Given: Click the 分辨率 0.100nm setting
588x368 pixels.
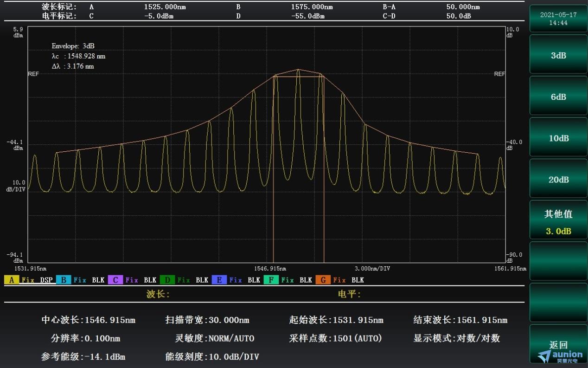Looking at the screenshot, I should (x=86, y=338).
